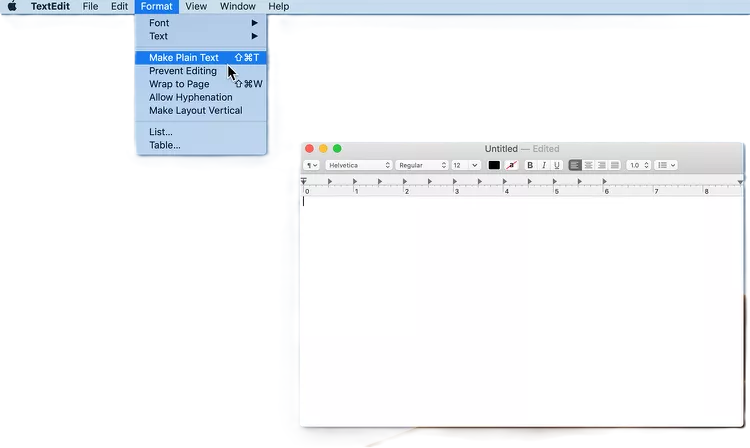Open the Regular typeface dropdown
The image size is (750, 448).
(x=422, y=165)
